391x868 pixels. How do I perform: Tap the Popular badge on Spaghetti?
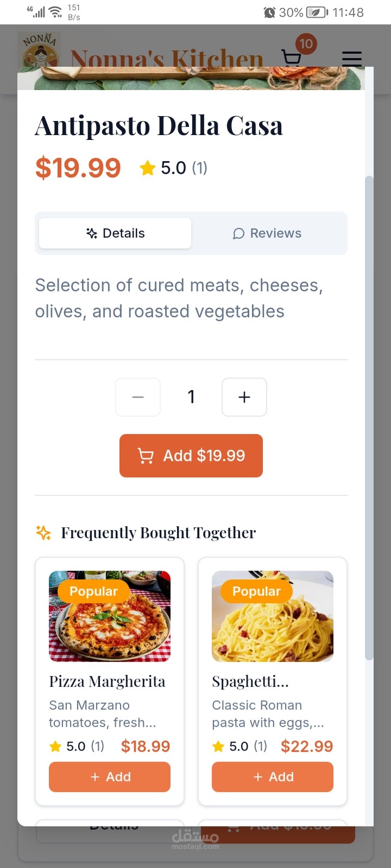coord(256,591)
